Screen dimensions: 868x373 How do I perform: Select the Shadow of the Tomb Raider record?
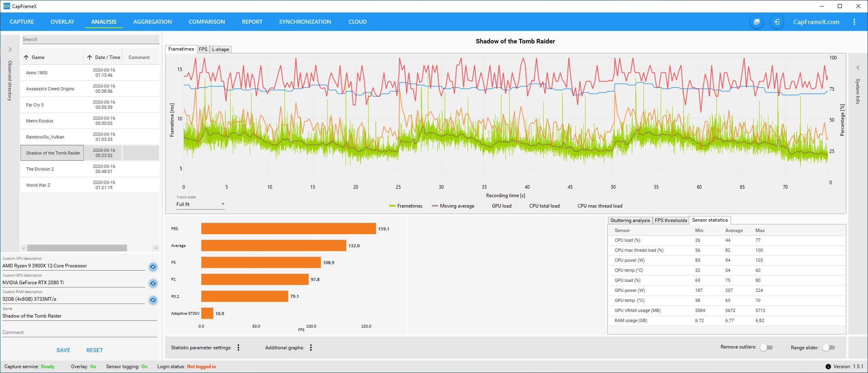tap(90, 153)
